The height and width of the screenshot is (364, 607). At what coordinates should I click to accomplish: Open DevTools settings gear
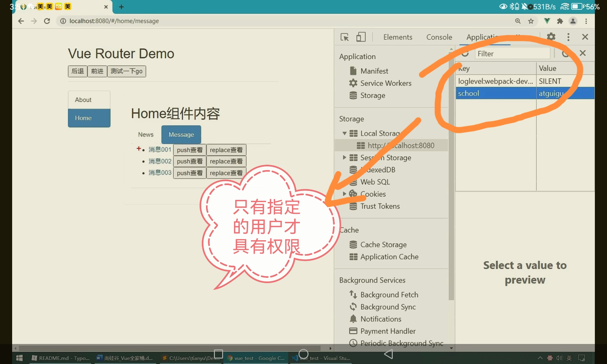(551, 37)
